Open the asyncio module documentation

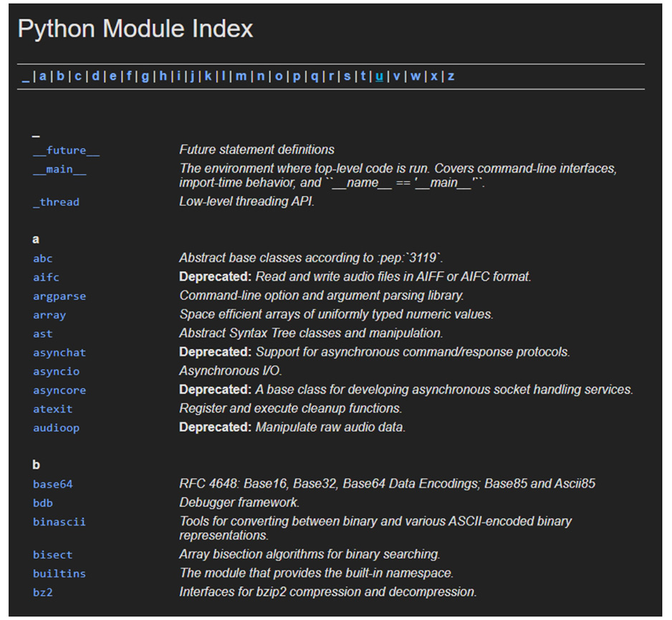click(56, 372)
